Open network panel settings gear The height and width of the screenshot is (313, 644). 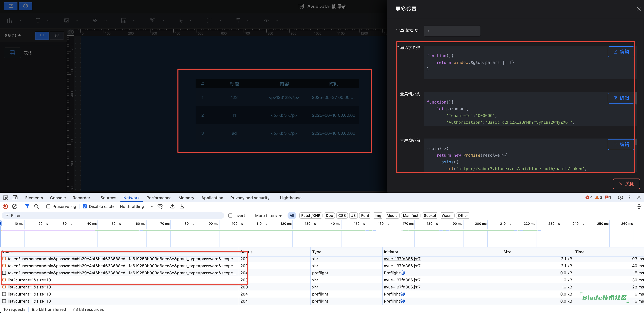639,206
